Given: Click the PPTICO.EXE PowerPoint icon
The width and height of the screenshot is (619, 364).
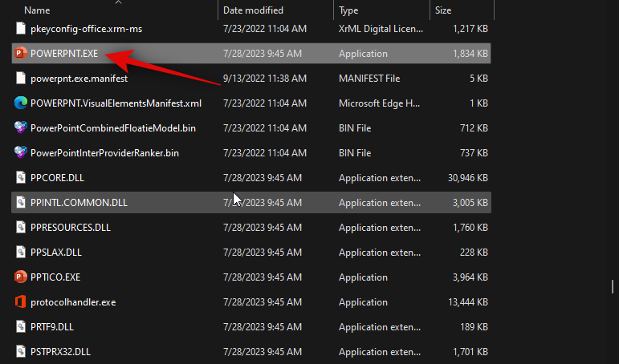Looking at the screenshot, I should 21,277.
